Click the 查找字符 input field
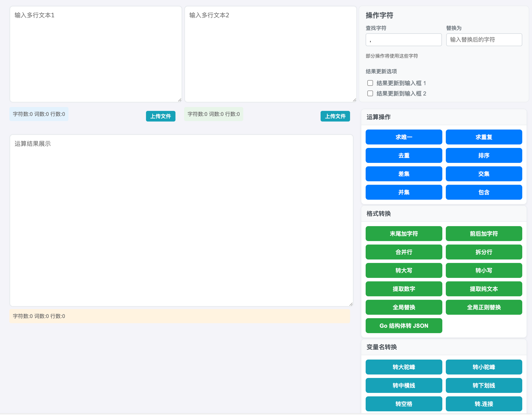 click(x=403, y=40)
